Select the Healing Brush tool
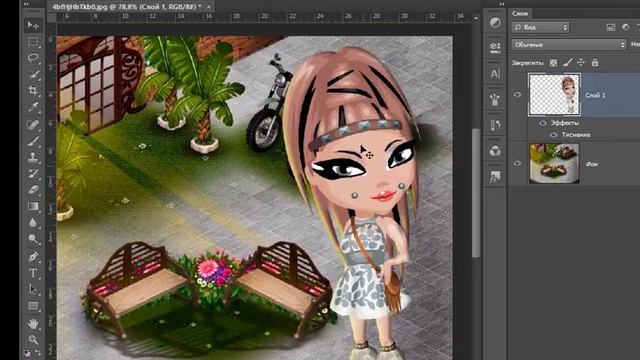This screenshot has height=360, width=640. 33,124
